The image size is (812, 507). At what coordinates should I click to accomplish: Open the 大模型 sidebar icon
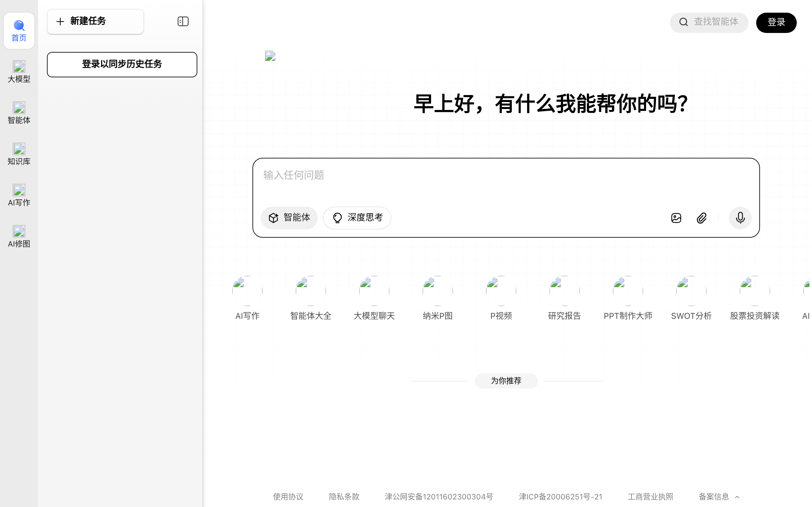(19, 71)
